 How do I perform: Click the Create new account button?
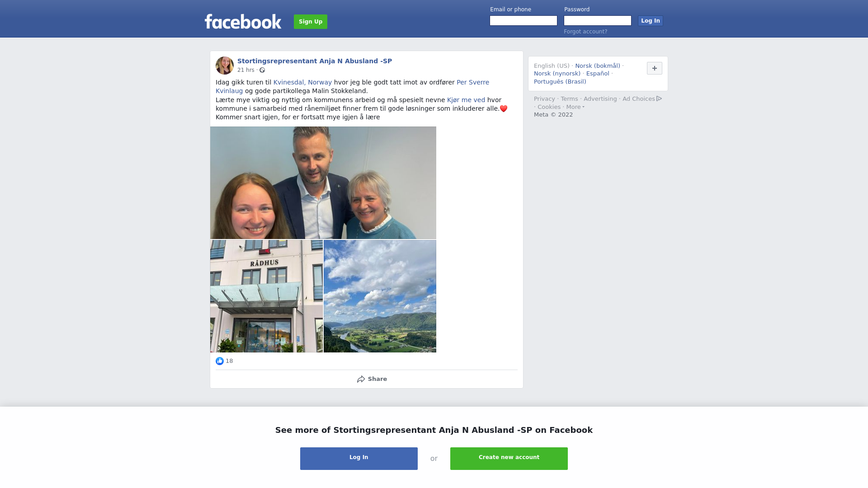pyautogui.click(x=509, y=459)
